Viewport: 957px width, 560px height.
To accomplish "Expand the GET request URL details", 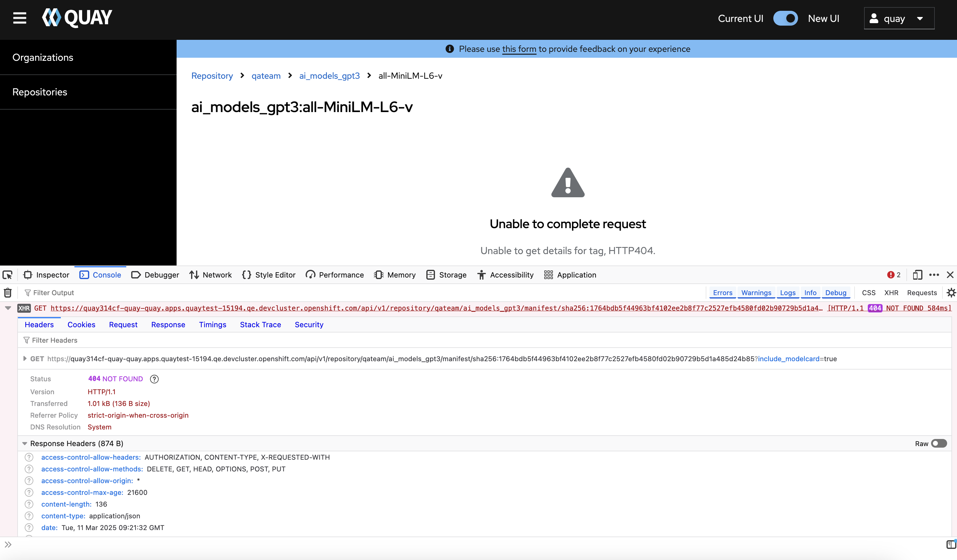I will coord(25,359).
